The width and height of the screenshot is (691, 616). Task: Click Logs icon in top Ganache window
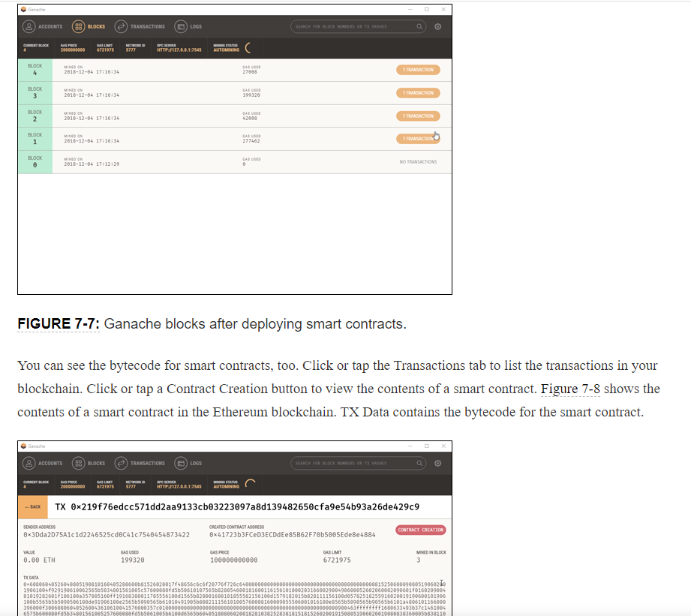(x=181, y=27)
